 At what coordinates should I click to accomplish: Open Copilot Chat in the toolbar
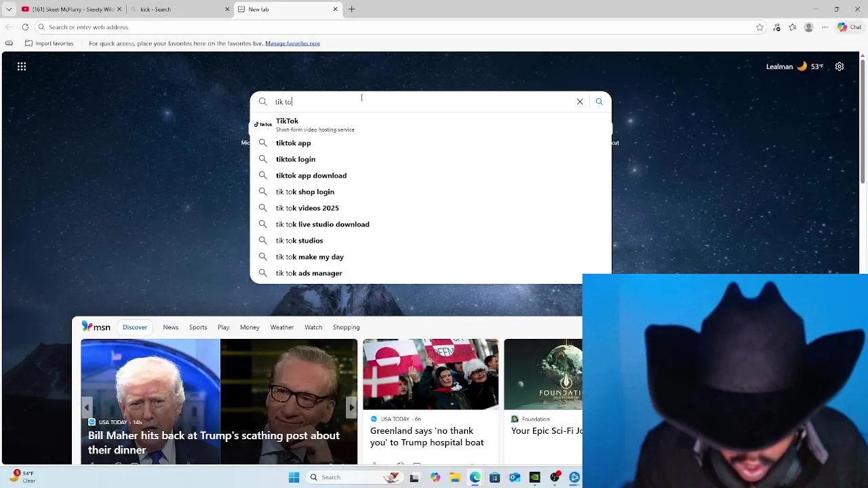tap(849, 27)
